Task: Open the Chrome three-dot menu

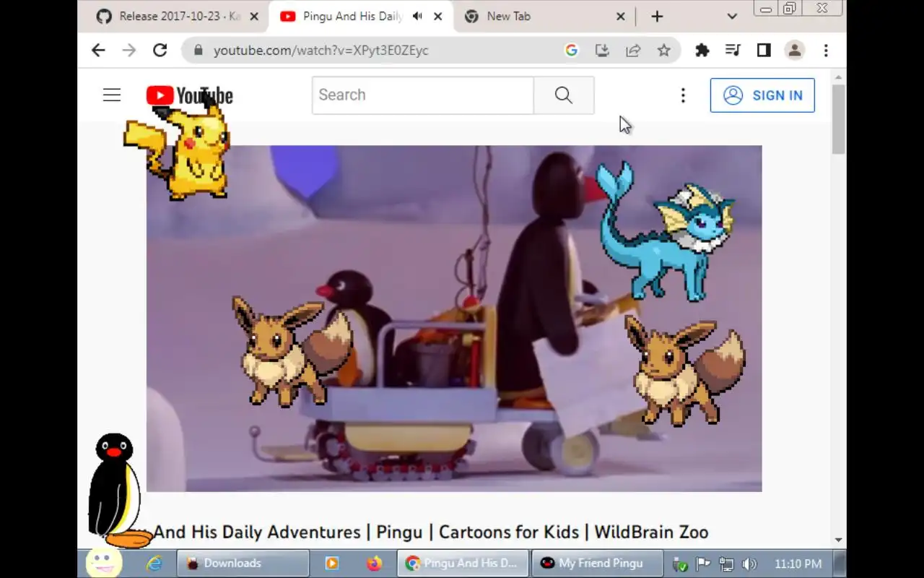Action: tap(826, 50)
